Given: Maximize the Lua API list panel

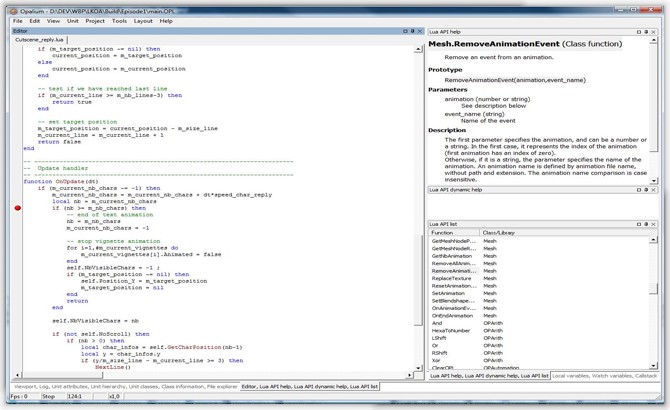Looking at the screenshot, I should (x=639, y=224).
